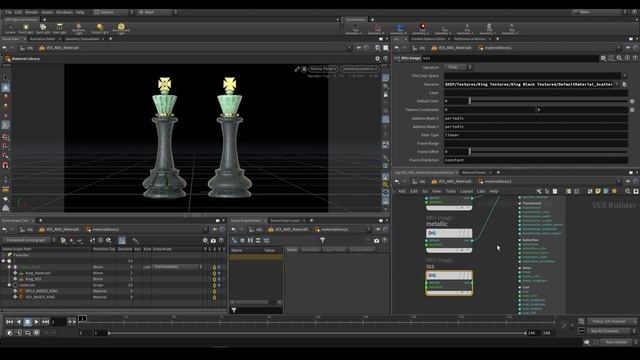
Task: Switch to the Geometry Spreadsheet tab
Action: [82, 39]
